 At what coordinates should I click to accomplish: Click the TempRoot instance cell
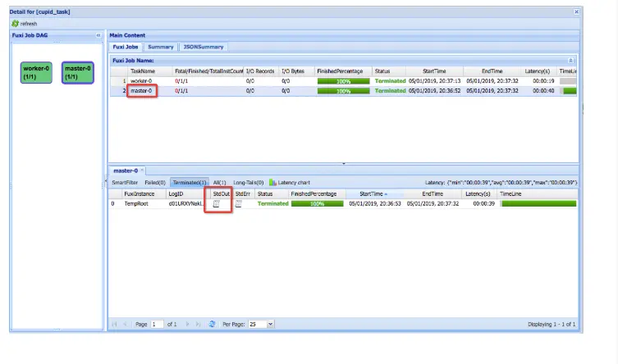coord(136,204)
